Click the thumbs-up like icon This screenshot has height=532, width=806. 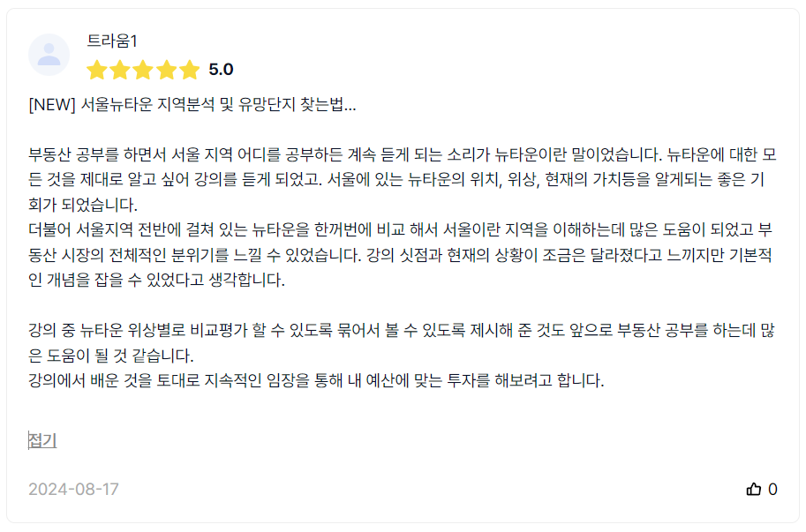tap(753, 489)
